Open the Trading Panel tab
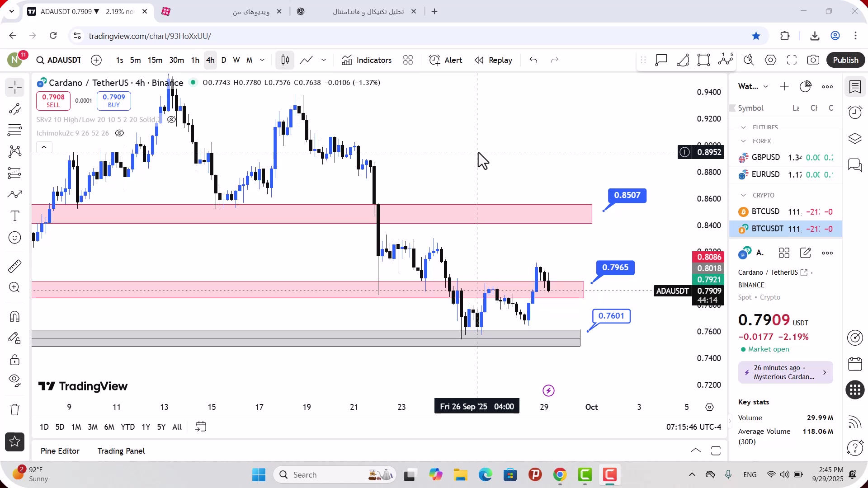This screenshot has width=868, height=488. click(x=121, y=451)
